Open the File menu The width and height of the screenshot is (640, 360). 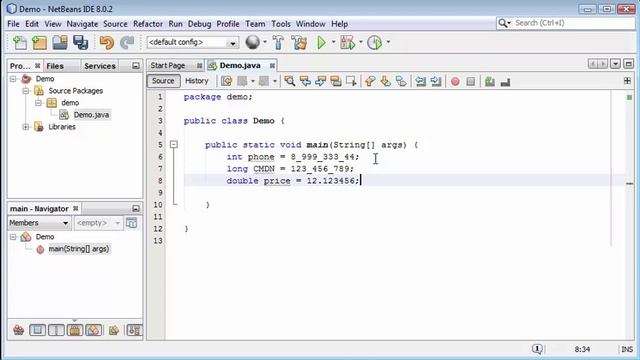pos(13,24)
